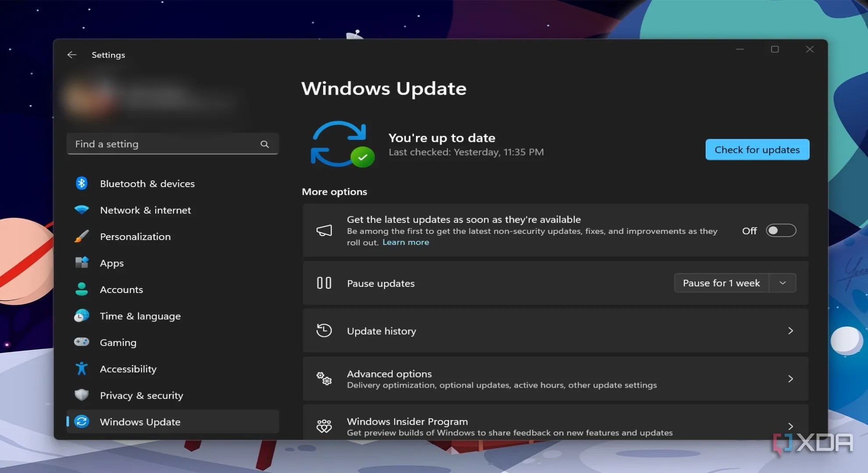The image size is (868, 473).
Task: Open Windows Insider Program chevron
Action: click(x=790, y=426)
